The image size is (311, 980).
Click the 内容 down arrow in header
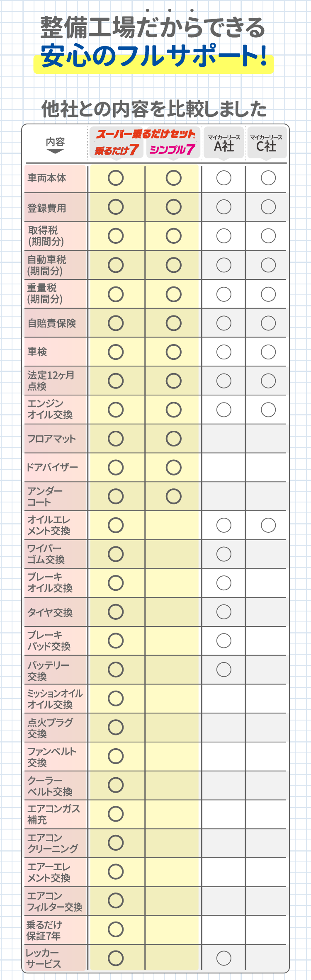(55, 152)
